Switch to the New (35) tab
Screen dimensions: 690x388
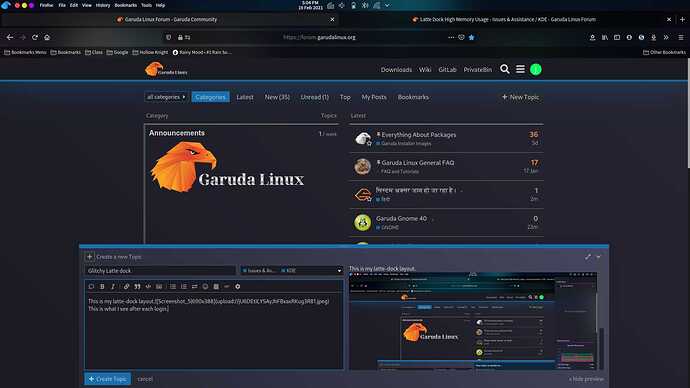coord(277,97)
